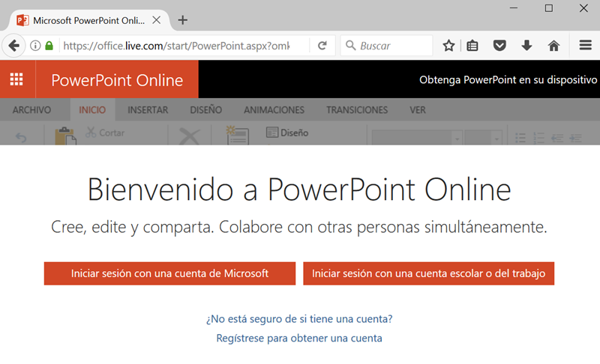Screen dimensions: 600x364
Task: Click Obtenga PowerPoint en su dispositivo
Action: [x=508, y=80]
